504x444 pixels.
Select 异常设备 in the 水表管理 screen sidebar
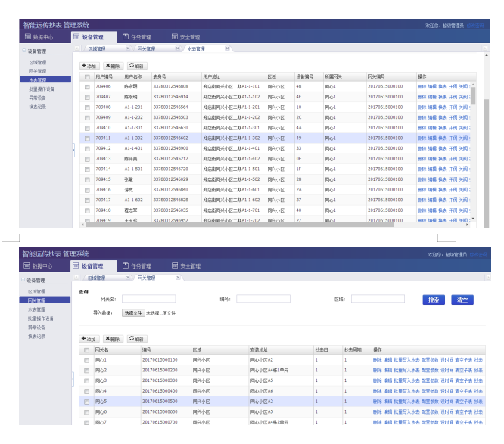click(37, 98)
